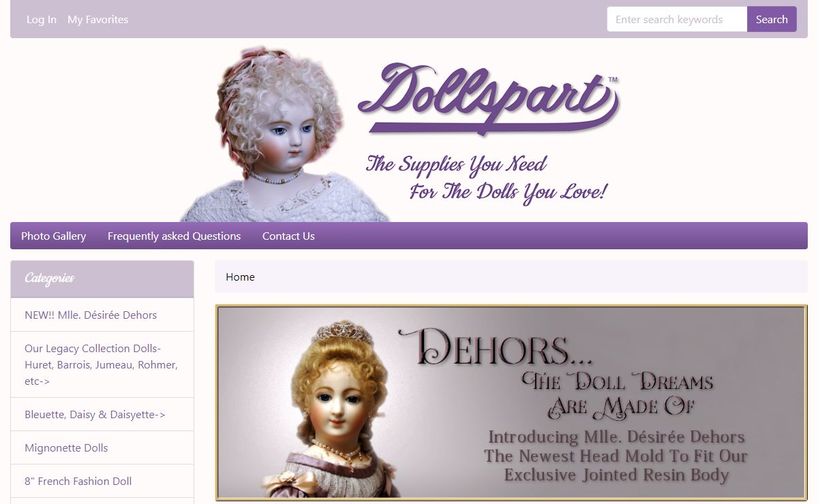Click the Log In link

(42, 19)
